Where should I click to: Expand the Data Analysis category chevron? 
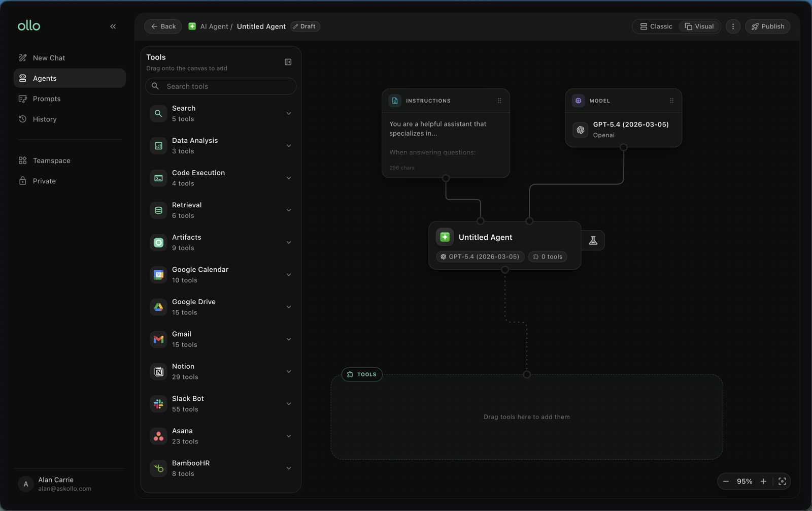coord(289,146)
